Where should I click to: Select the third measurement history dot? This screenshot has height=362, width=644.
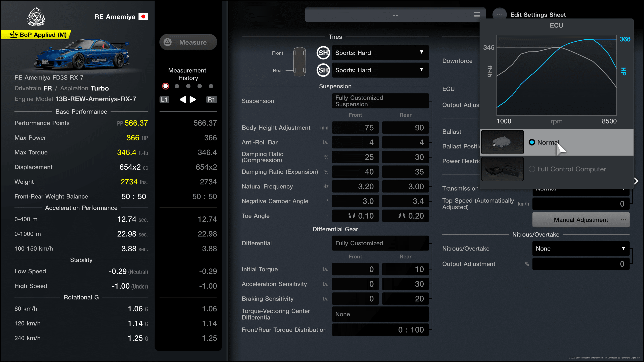pyautogui.click(x=188, y=86)
